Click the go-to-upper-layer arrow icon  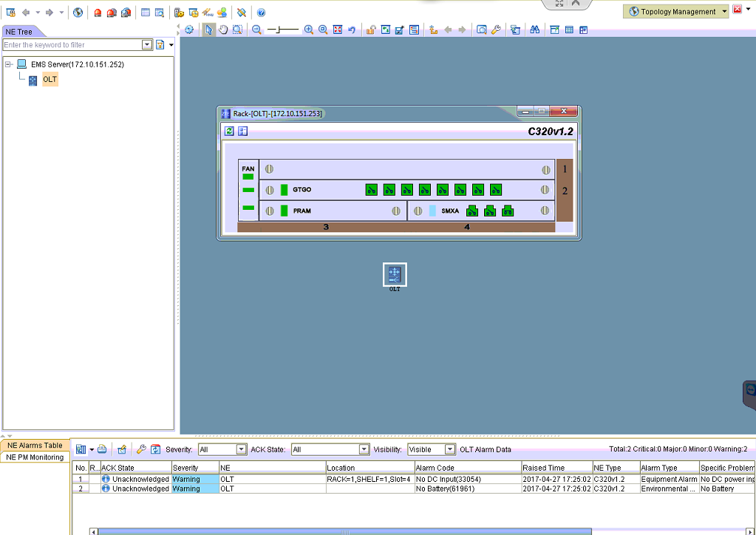(x=434, y=30)
